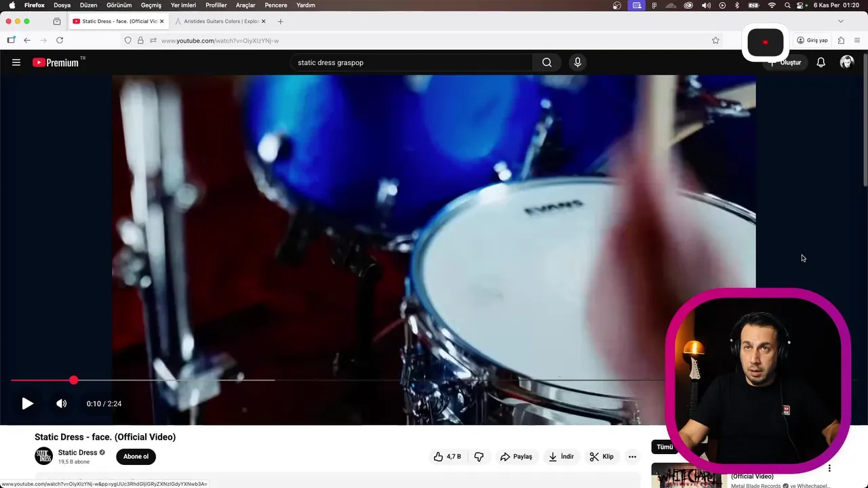Go back with the browser back arrow
The image size is (868, 488).
pyautogui.click(x=27, y=41)
